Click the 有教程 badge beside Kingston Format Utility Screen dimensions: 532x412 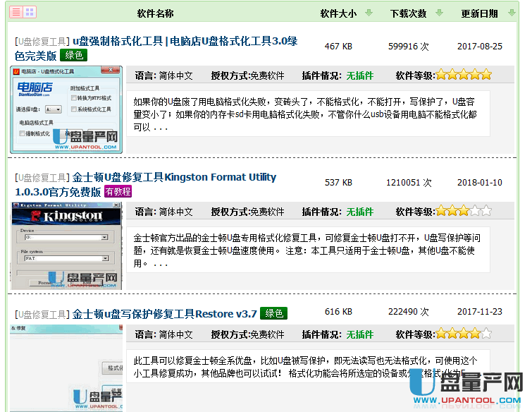click(x=118, y=191)
